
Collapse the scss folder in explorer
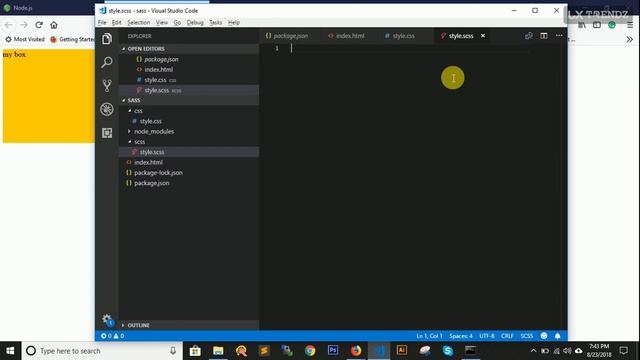(x=189, y=142)
